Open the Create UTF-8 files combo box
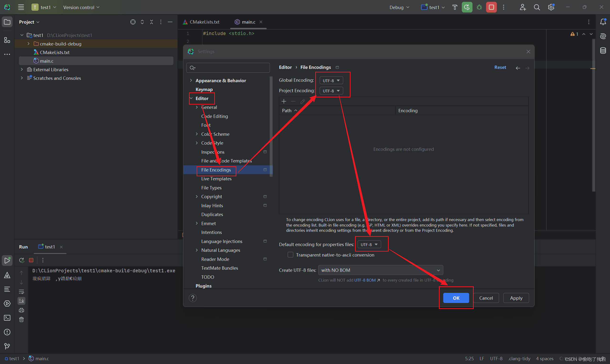Image resolution: width=610 pixels, height=364 pixels. [381, 270]
